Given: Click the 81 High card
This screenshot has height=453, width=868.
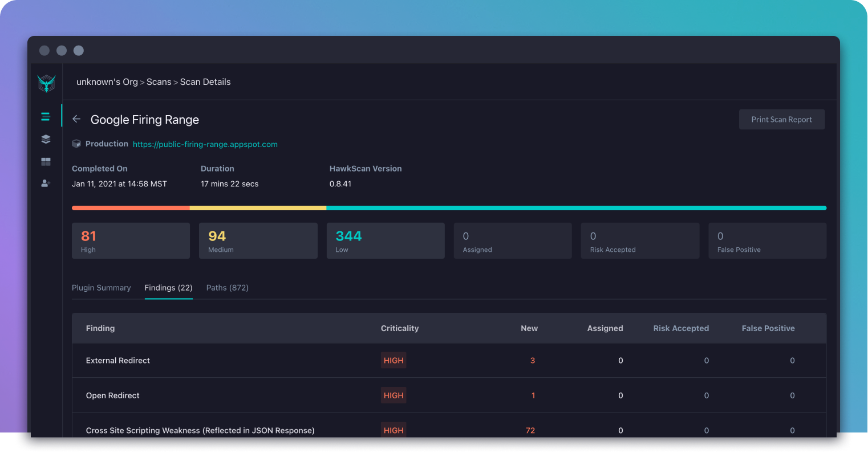Looking at the screenshot, I should click(131, 241).
